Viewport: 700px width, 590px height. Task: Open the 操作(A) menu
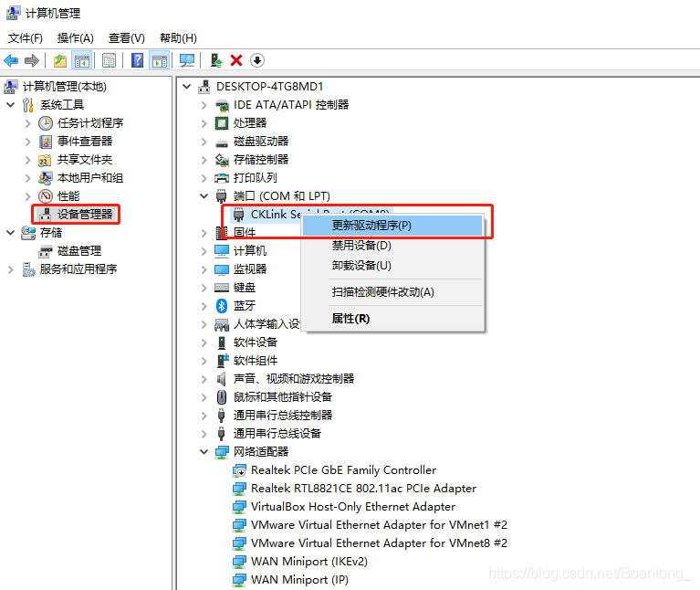[x=76, y=38]
